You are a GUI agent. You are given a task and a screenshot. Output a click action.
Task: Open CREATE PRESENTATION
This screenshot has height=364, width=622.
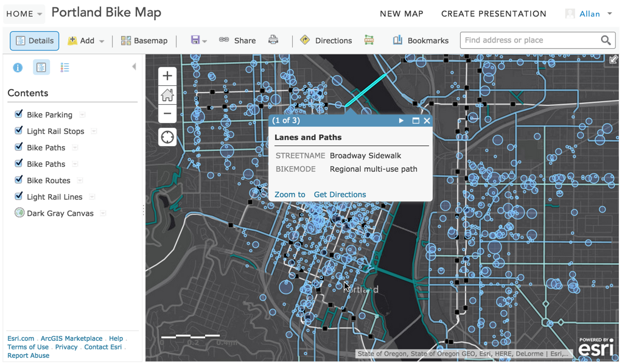[494, 14]
